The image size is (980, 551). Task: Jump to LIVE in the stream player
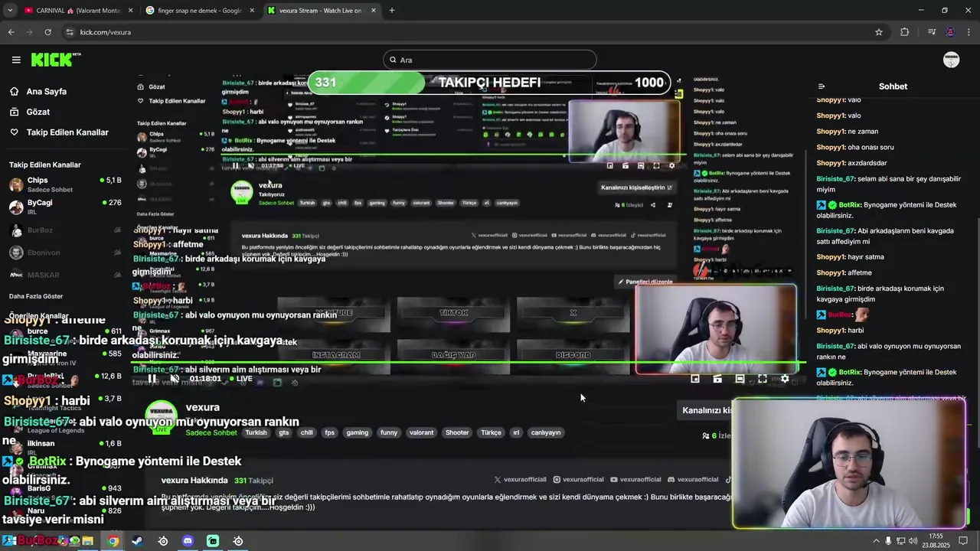point(240,379)
